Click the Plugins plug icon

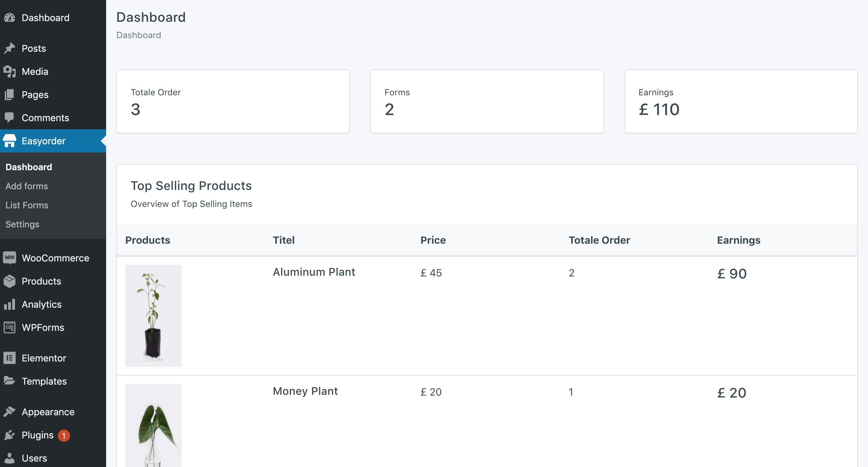[x=10, y=435]
